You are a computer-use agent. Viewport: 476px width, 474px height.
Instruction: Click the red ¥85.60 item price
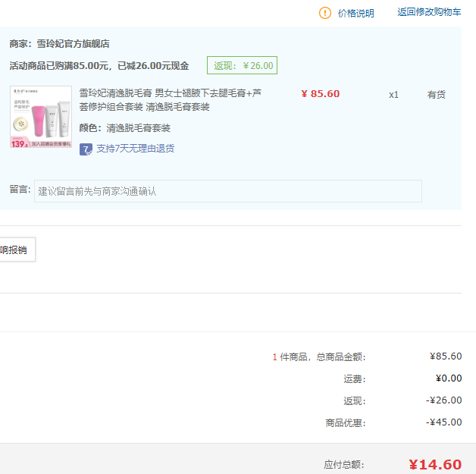pos(320,94)
